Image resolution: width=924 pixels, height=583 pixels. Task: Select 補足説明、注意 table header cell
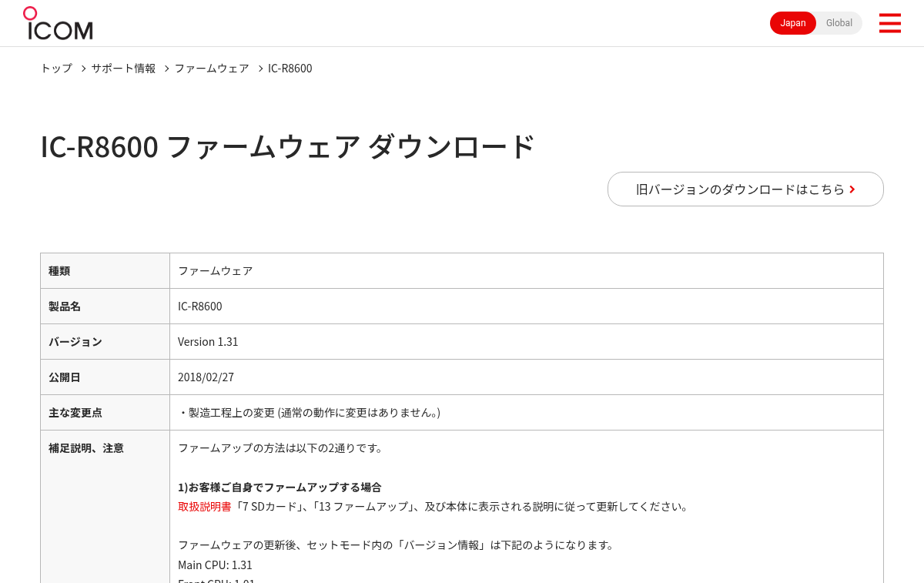click(105, 506)
